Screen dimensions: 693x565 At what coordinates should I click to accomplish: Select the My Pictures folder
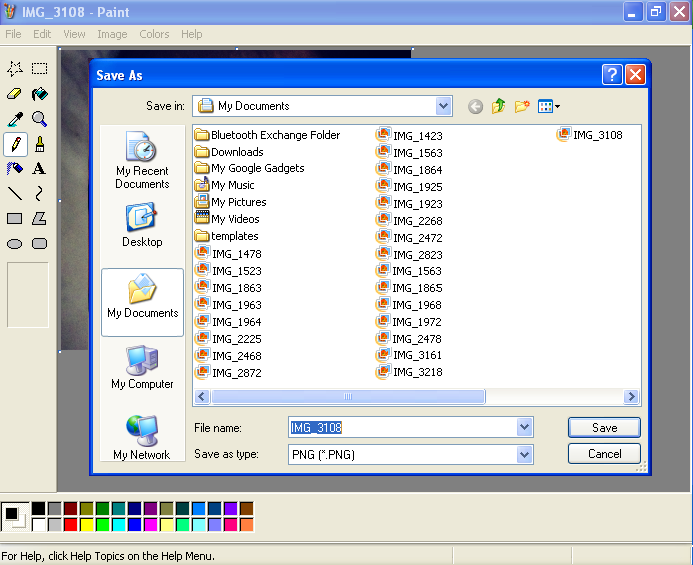click(231, 202)
